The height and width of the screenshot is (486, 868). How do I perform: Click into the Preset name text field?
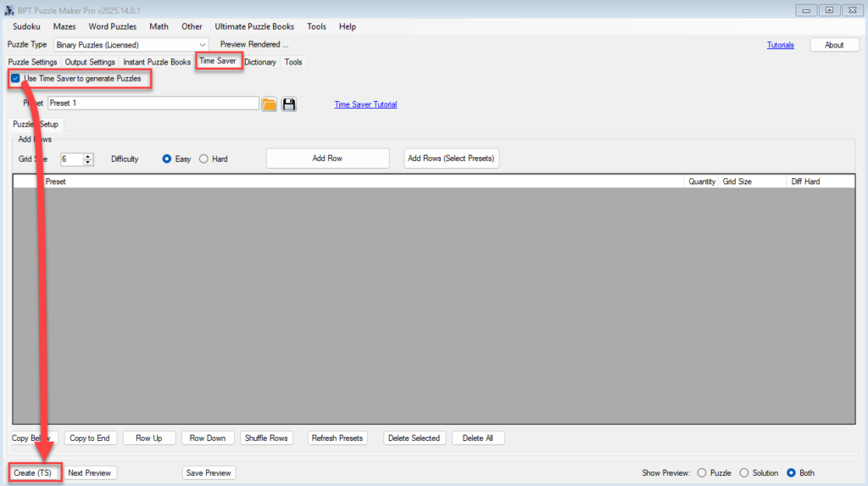click(x=153, y=103)
